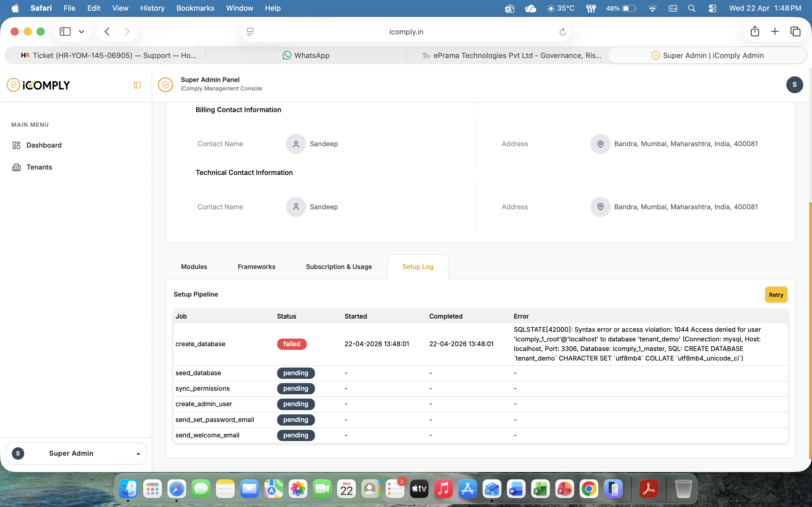Click the Retry button

[776, 295]
